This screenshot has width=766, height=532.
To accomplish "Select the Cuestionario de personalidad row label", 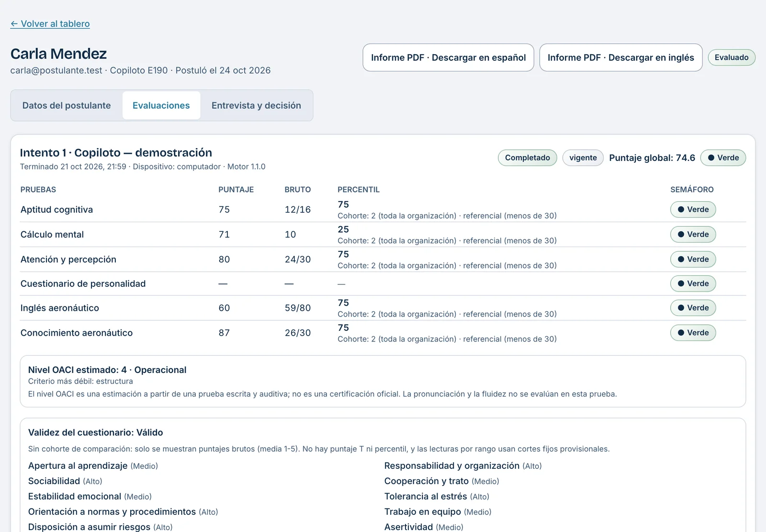I will pos(83,283).
